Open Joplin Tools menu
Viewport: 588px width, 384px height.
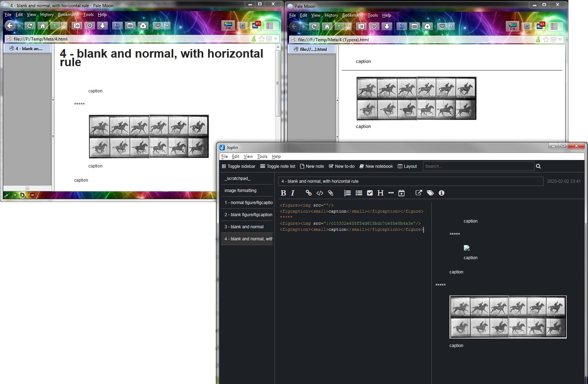pos(262,156)
